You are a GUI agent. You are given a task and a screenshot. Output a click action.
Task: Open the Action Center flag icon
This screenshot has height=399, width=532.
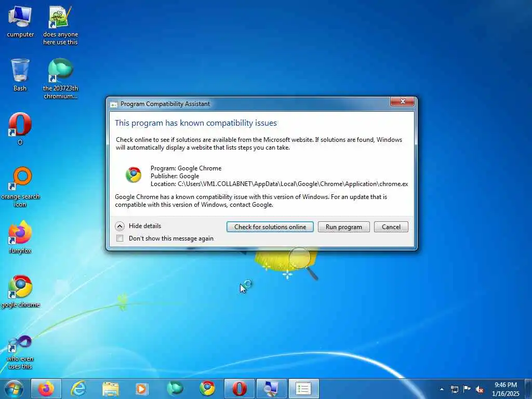pyautogui.click(x=467, y=389)
